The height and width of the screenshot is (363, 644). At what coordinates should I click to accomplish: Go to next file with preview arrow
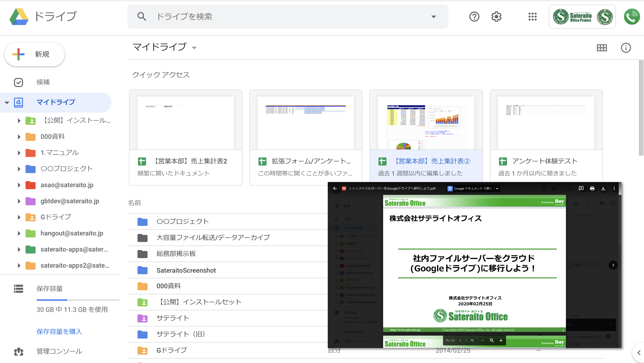[613, 265]
